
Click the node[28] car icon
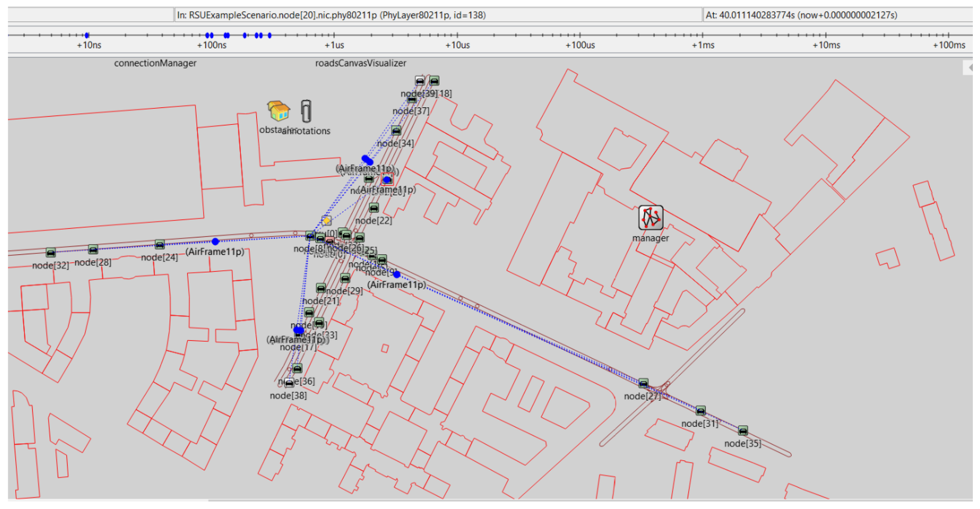[x=93, y=250]
